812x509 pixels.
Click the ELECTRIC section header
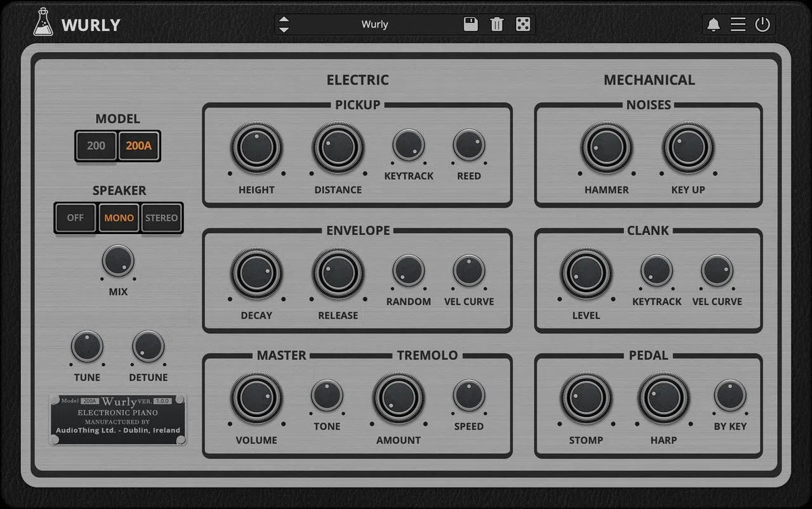[357, 79]
